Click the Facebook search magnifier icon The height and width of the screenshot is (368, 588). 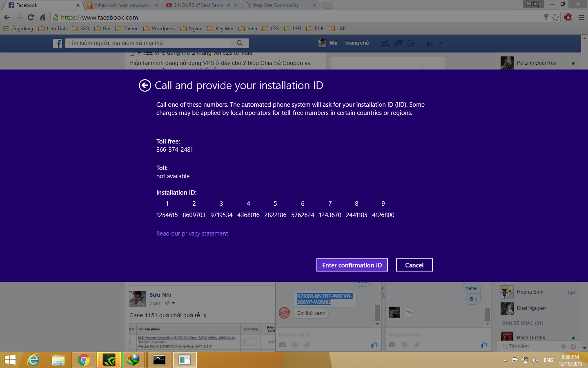[240, 43]
